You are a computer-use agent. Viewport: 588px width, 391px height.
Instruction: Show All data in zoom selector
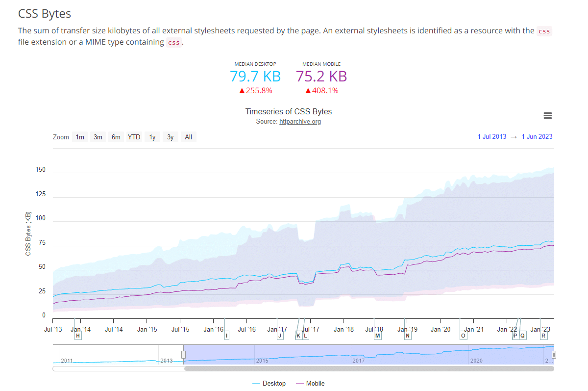tap(188, 137)
